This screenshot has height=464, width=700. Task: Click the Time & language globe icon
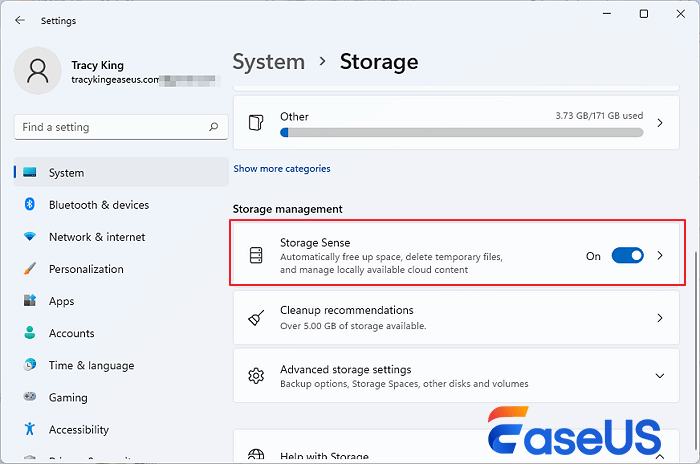(30, 365)
